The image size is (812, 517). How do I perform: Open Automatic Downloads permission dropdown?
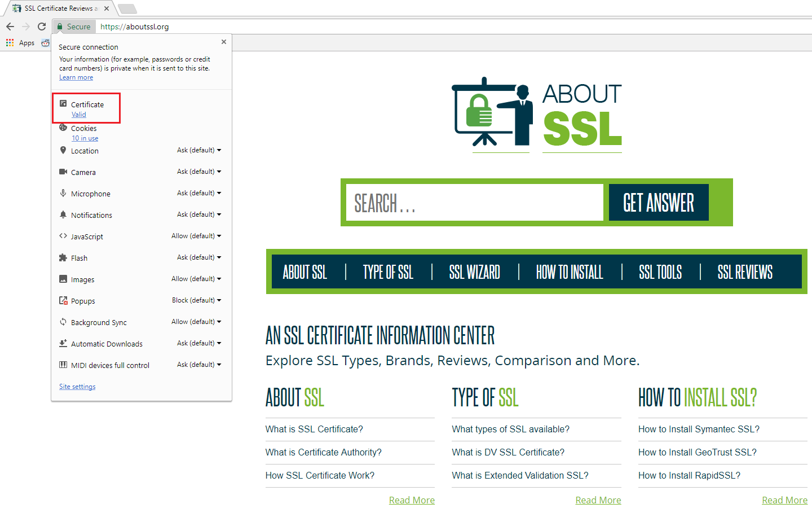(x=199, y=343)
